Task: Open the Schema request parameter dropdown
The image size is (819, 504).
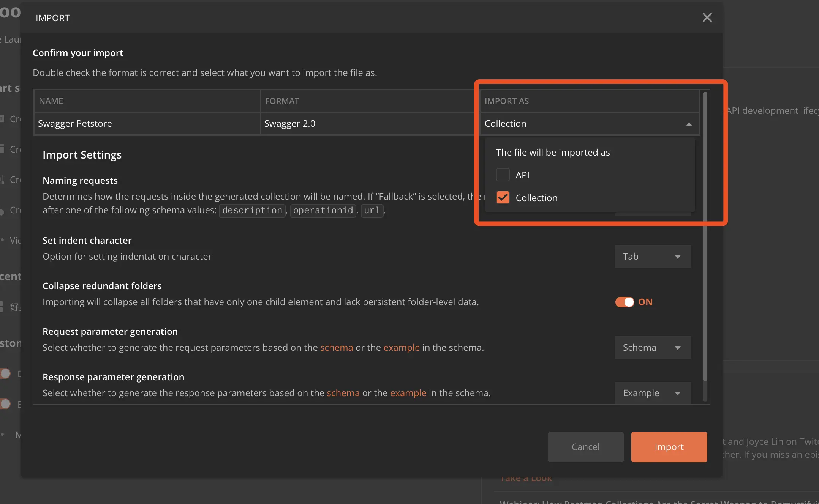Action: click(x=653, y=348)
